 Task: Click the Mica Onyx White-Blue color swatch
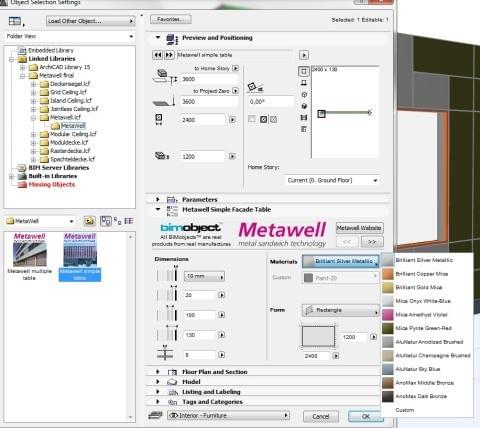point(388,301)
